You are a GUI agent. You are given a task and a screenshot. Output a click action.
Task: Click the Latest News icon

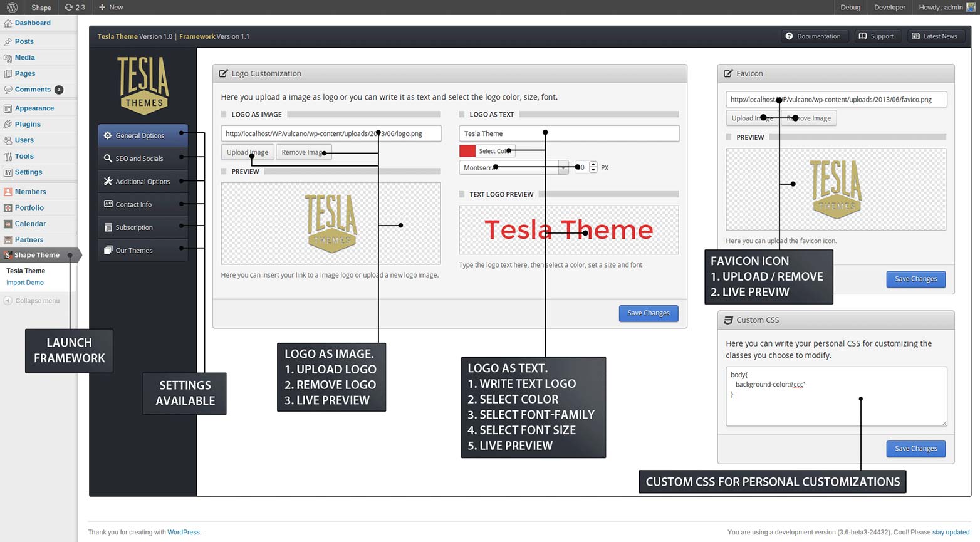[915, 36]
